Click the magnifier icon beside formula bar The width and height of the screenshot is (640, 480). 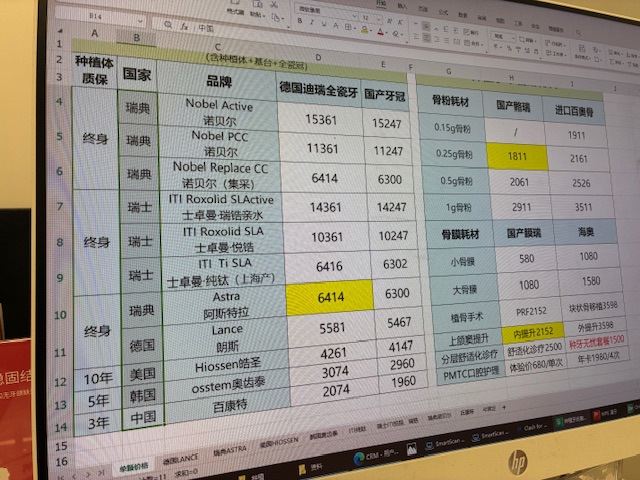(168, 25)
